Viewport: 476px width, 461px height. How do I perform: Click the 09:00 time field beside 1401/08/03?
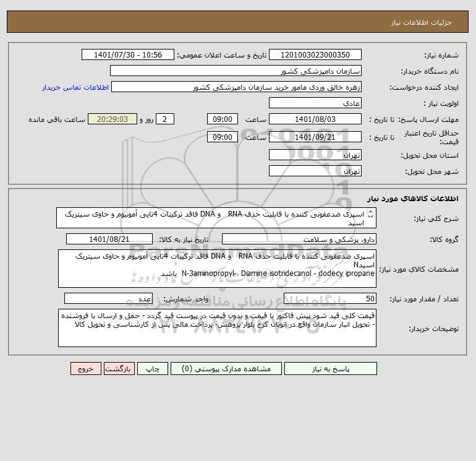coord(223,119)
